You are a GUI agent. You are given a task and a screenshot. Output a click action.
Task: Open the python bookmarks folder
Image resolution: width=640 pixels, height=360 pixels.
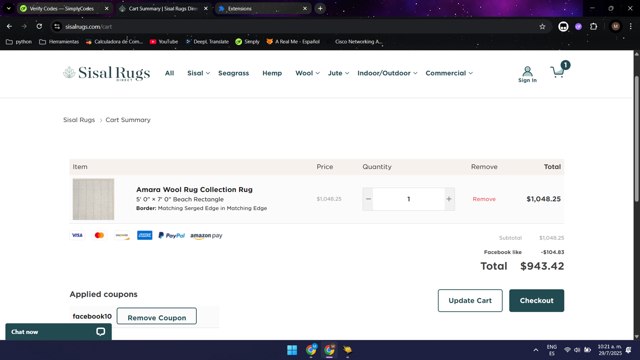pyautogui.click(x=19, y=42)
